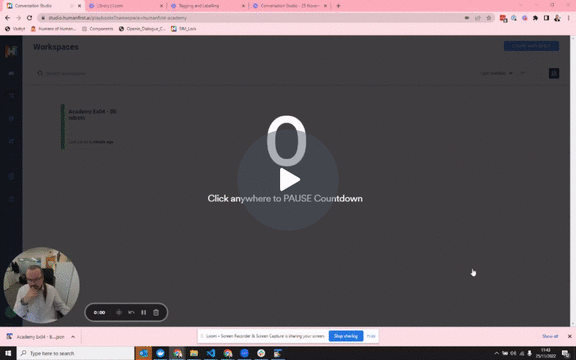Open the Components bookmark
Viewport: 576px width, 360px height.
[x=98, y=29]
